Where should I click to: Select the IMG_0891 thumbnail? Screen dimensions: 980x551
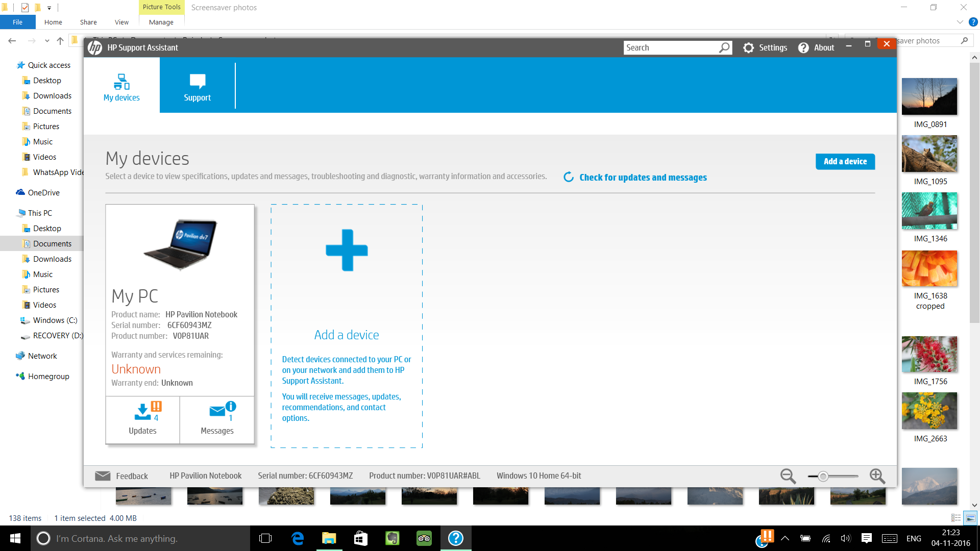point(929,96)
